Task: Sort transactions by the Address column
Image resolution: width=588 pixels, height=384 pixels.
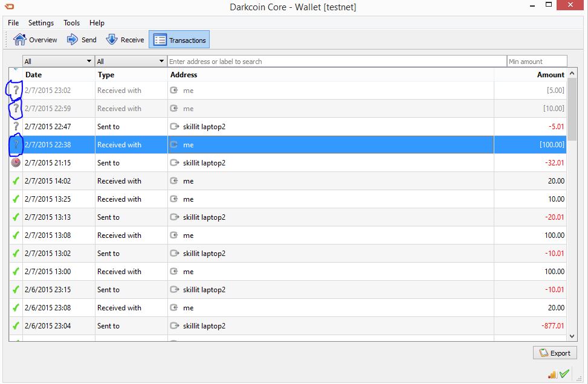Action: point(331,74)
